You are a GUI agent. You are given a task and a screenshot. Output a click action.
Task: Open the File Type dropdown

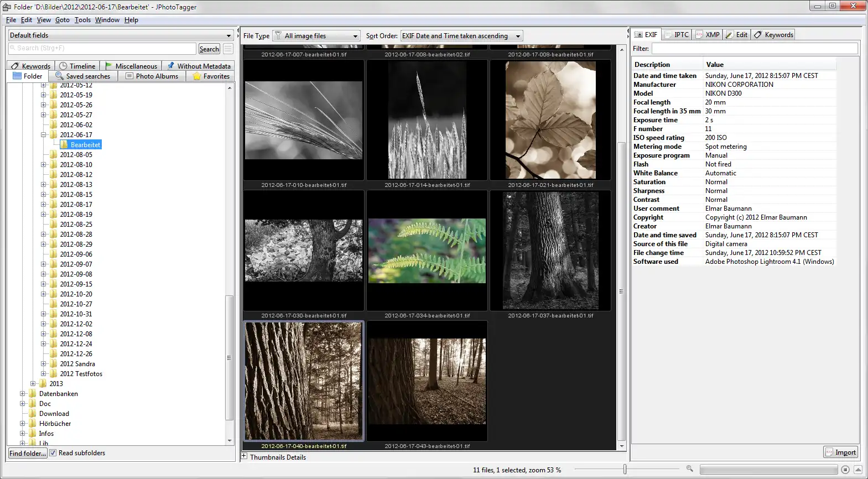click(x=316, y=36)
